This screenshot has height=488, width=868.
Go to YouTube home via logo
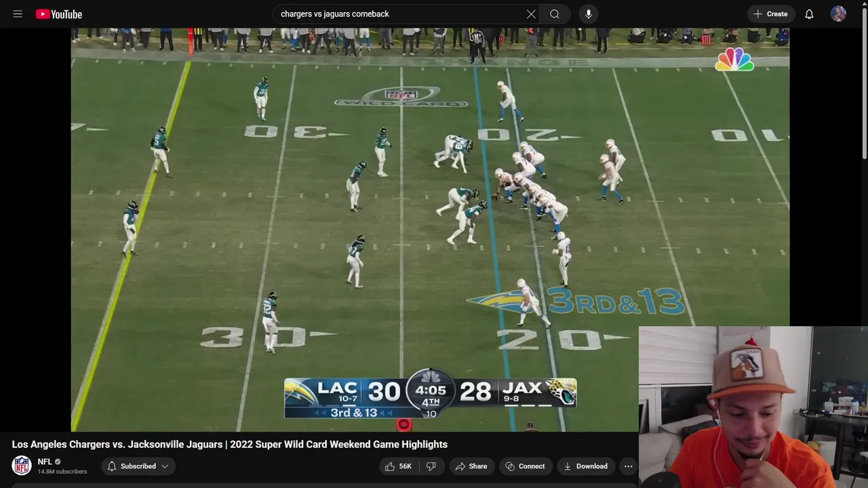[x=59, y=14]
